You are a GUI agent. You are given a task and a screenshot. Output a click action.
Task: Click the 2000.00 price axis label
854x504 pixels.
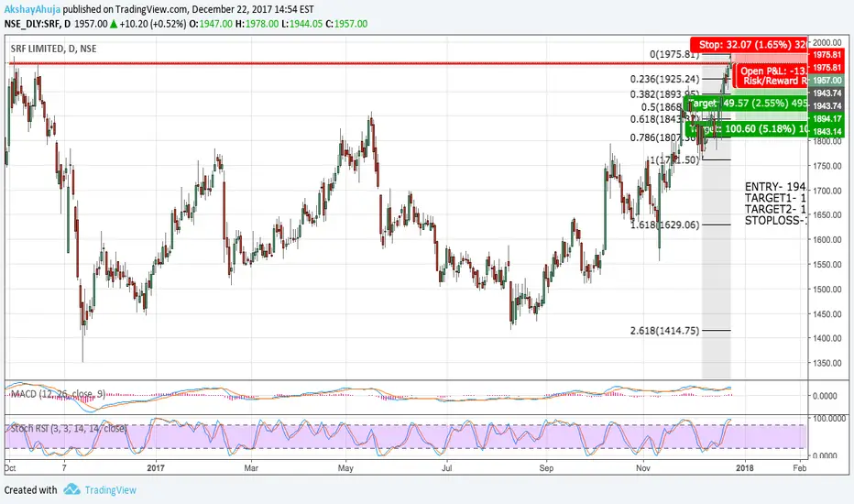point(827,42)
